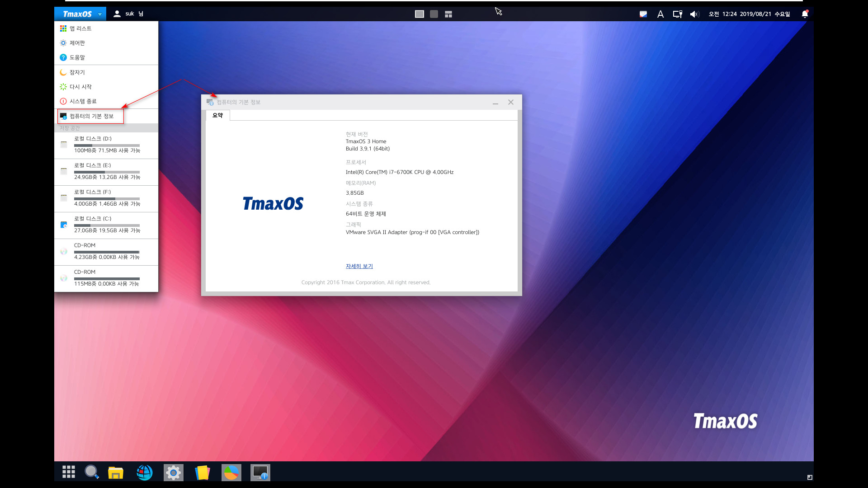Select the Sleep moon icon
Image resolution: width=868 pixels, height=488 pixels.
[x=63, y=72]
